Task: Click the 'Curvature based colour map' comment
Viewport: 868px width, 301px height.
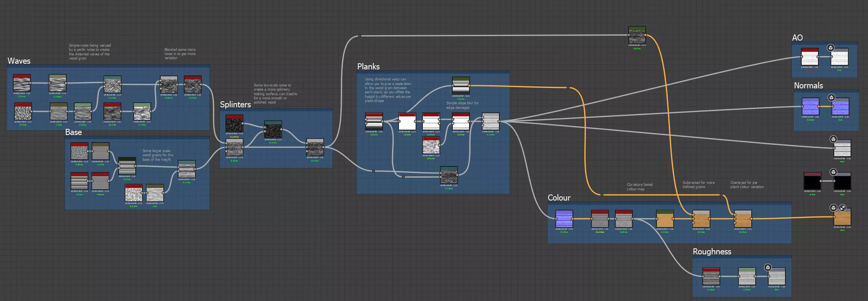Action: click(640, 187)
